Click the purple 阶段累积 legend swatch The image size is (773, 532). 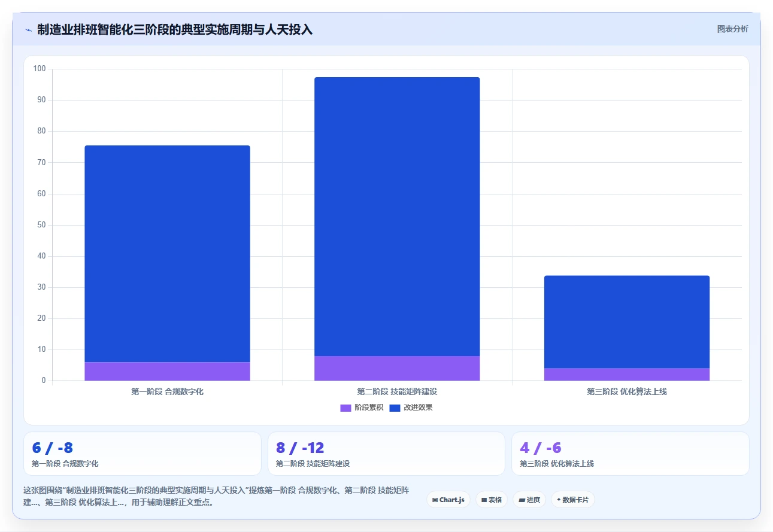pos(345,408)
